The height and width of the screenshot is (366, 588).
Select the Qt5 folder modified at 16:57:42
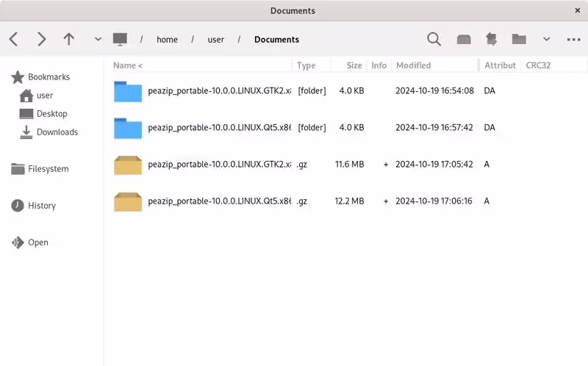pos(219,128)
